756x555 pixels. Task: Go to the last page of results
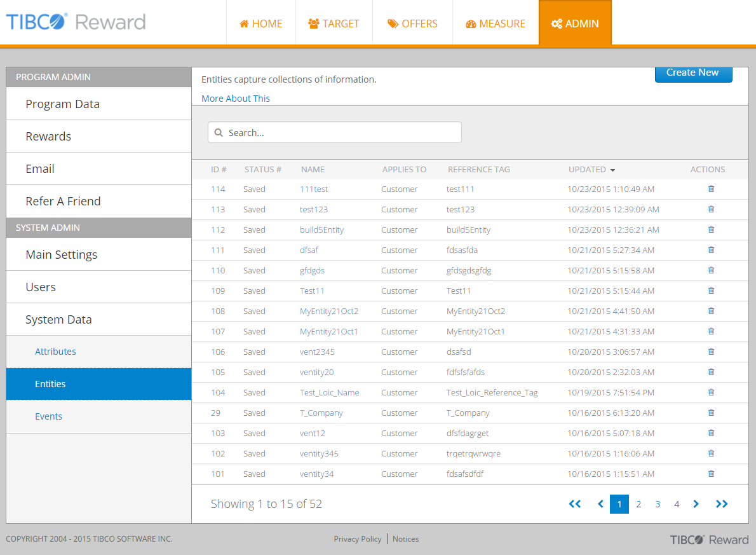click(x=721, y=504)
